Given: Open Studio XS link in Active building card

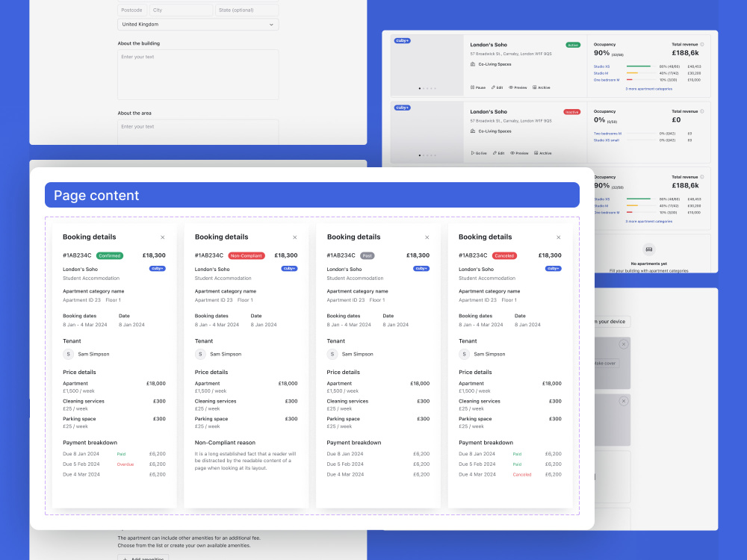Looking at the screenshot, I should tap(601, 66).
